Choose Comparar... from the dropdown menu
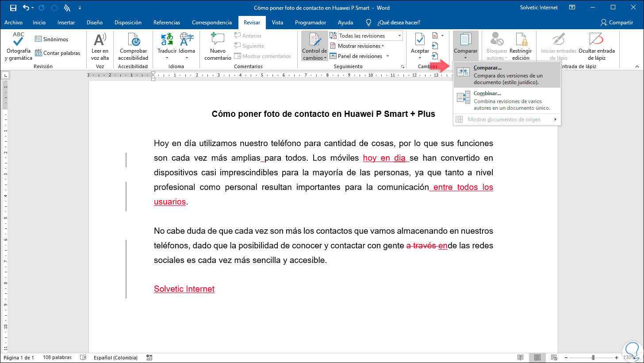This screenshot has height=363, width=644. 507,75
